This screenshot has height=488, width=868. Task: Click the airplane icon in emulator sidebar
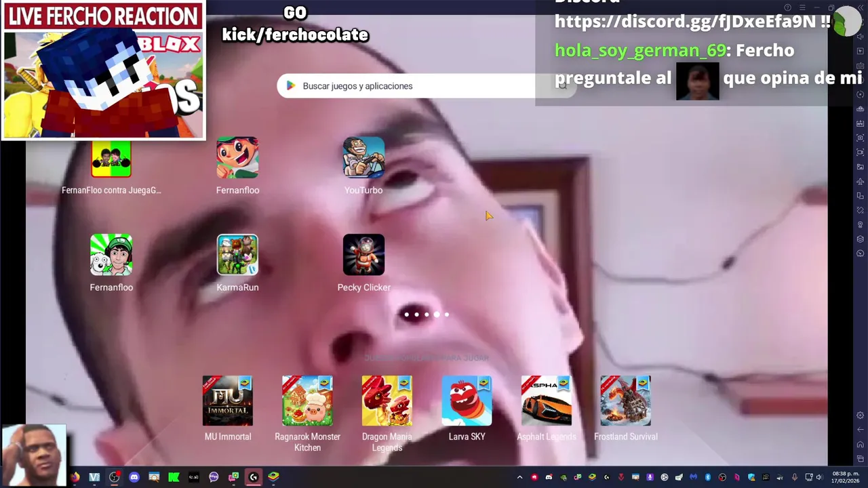coord(860,181)
